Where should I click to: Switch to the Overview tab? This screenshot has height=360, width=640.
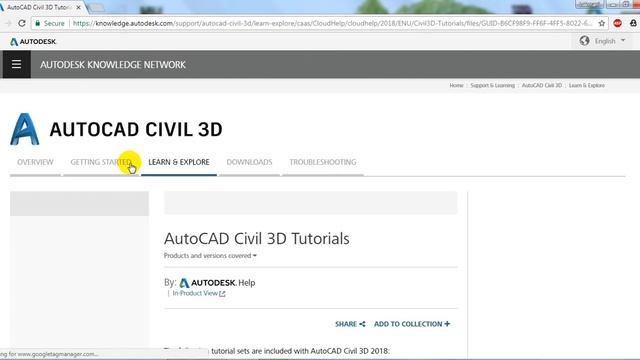pos(35,162)
